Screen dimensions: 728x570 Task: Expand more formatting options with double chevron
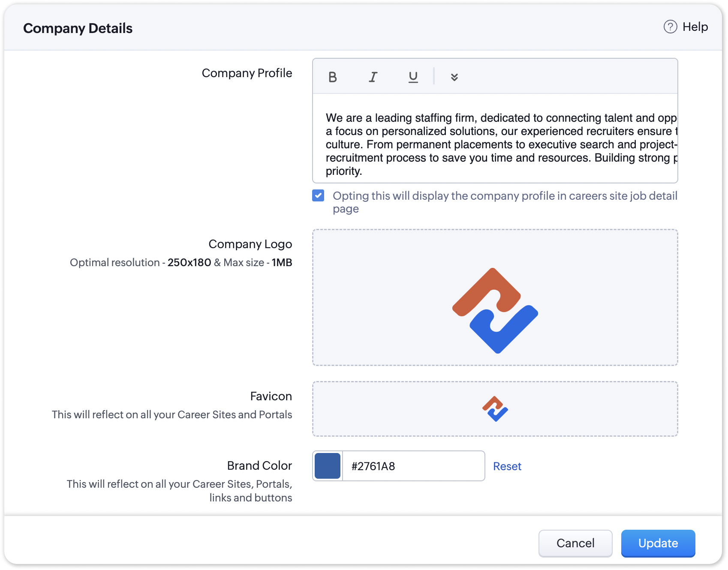point(454,77)
